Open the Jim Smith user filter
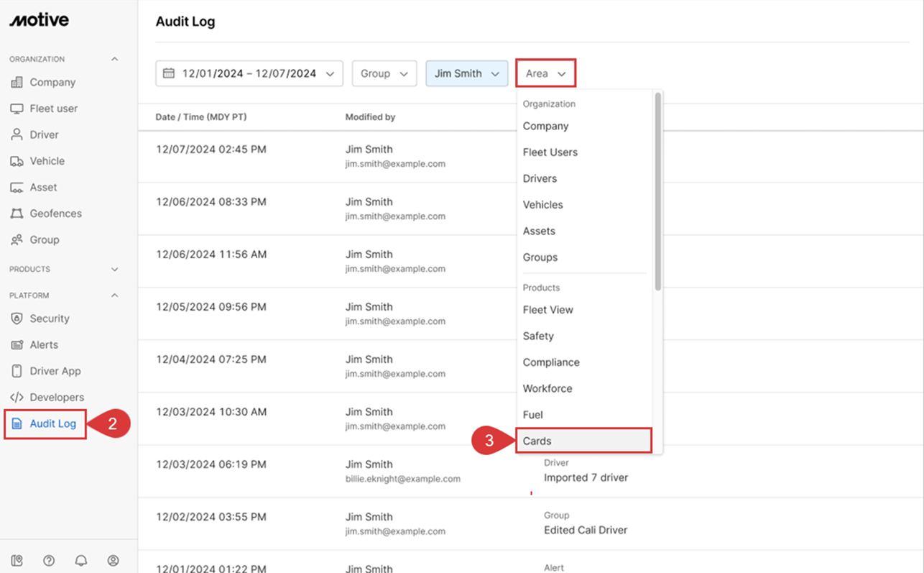Screen dimensions: 924x573 point(466,73)
